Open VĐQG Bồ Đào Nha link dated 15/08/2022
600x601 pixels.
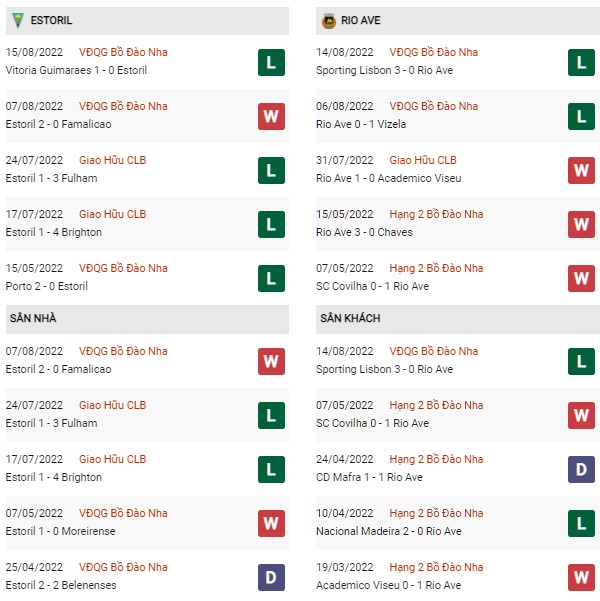123,52
